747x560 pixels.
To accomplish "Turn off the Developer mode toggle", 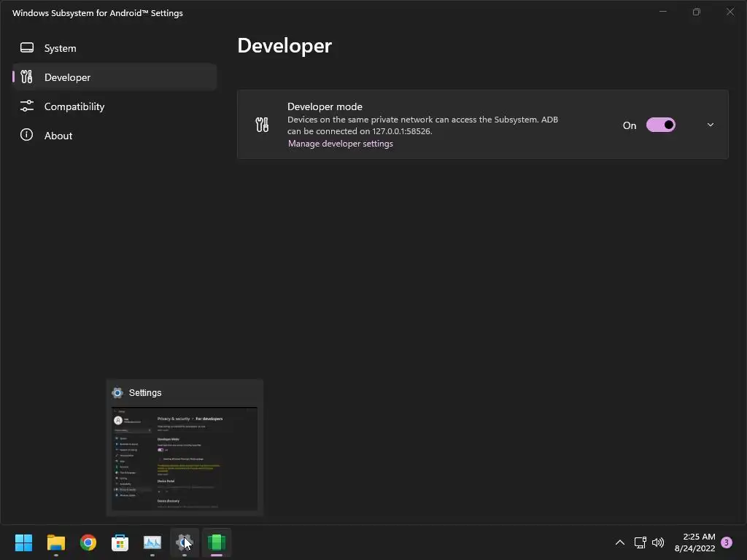I will [661, 125].
